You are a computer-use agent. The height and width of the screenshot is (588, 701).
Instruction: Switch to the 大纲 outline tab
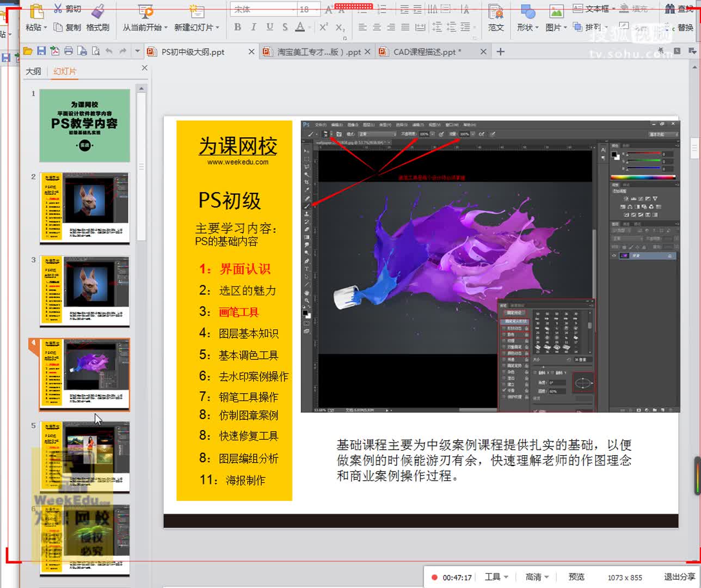[33, 71]
